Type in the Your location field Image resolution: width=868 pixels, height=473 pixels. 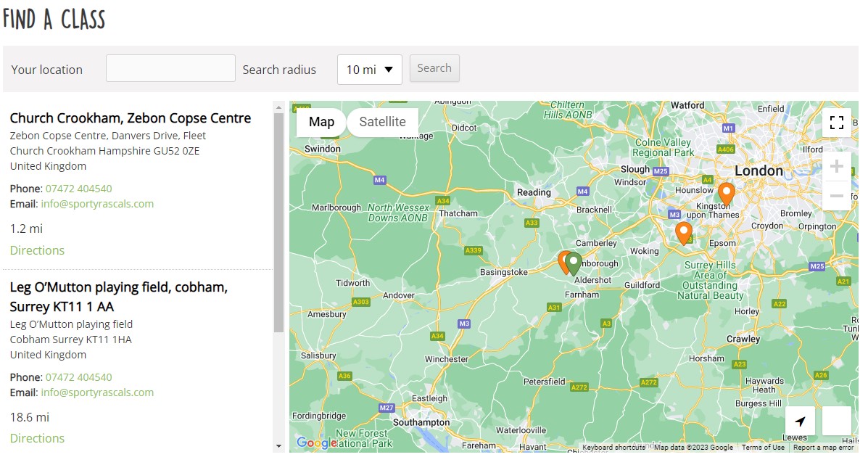click(x=170, y=68)
